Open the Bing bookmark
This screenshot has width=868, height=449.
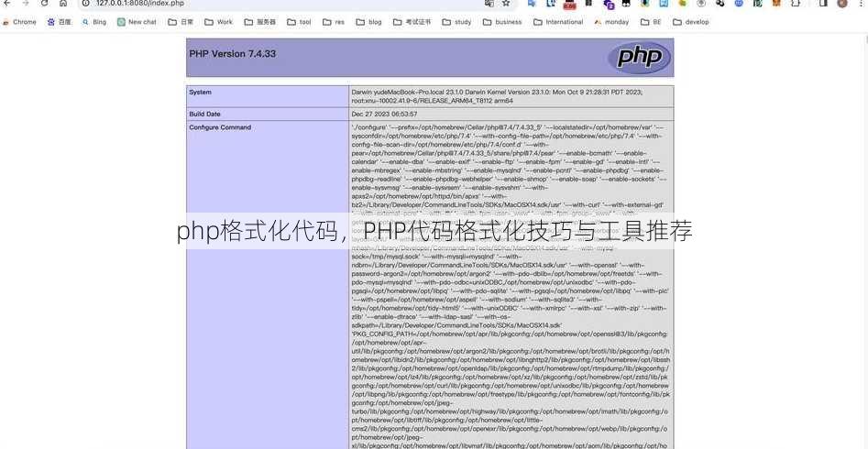(94, 22)
